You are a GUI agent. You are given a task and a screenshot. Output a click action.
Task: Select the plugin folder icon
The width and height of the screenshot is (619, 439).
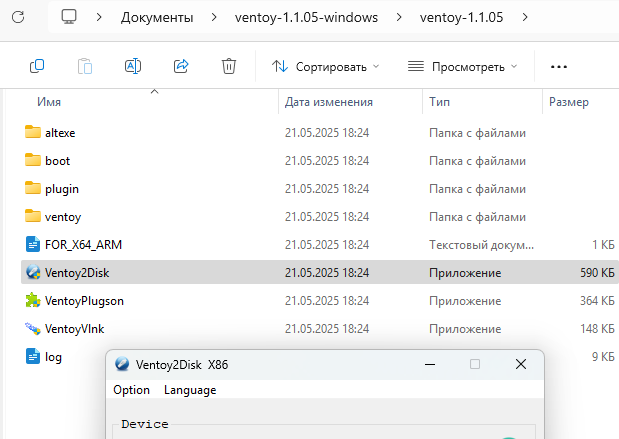pos(33,188)
